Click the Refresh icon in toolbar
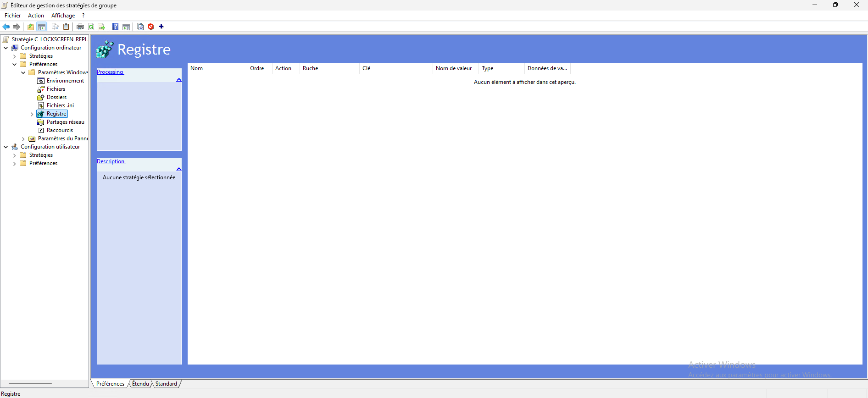The height and width of the screenshot is (398, 868). 91,27
